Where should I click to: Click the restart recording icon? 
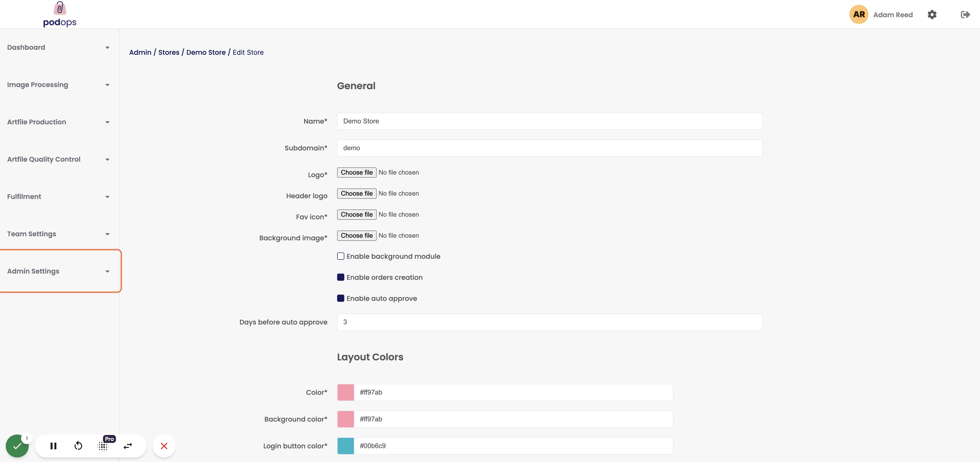[x=78, y=446]
